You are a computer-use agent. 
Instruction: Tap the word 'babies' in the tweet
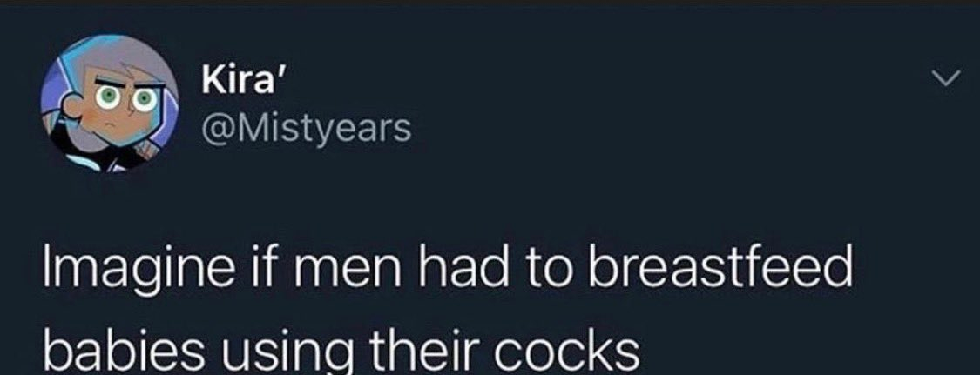click(x=110, y=353)
